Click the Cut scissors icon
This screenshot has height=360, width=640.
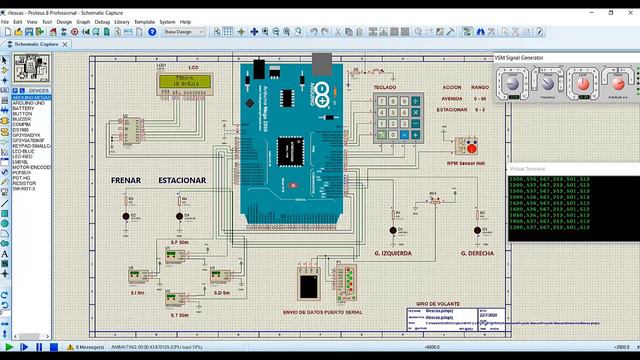tap(338, 32)
